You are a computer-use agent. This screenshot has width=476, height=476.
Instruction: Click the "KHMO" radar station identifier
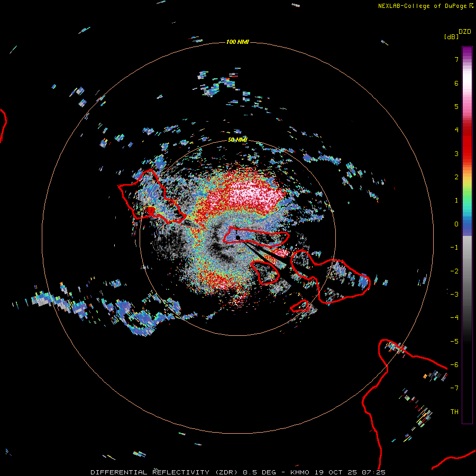(x=300, y=472)
